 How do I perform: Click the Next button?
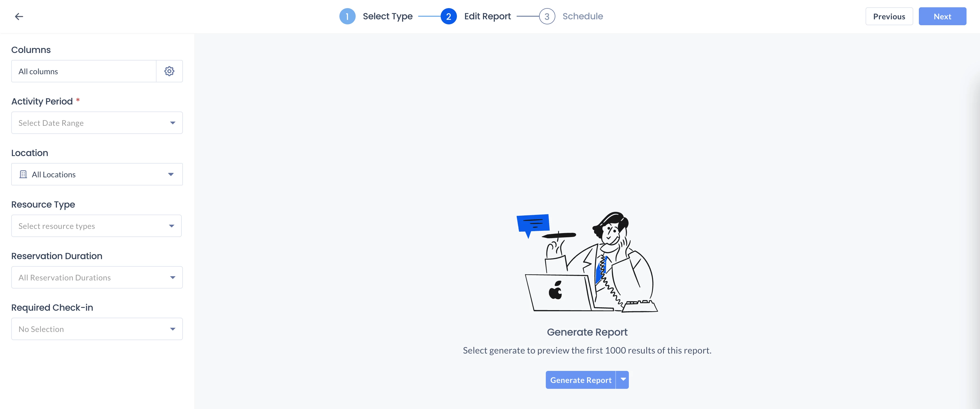pos(942,16)
